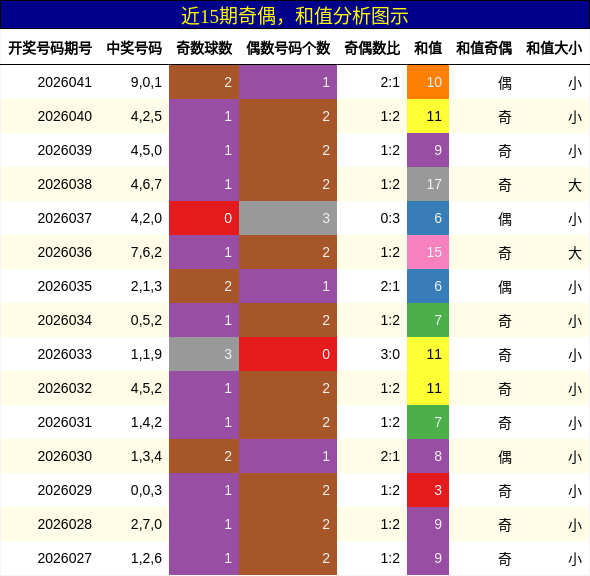This screenshot has width=590, height=576.
Task: Click issue number 2026033
Action: 65,354
